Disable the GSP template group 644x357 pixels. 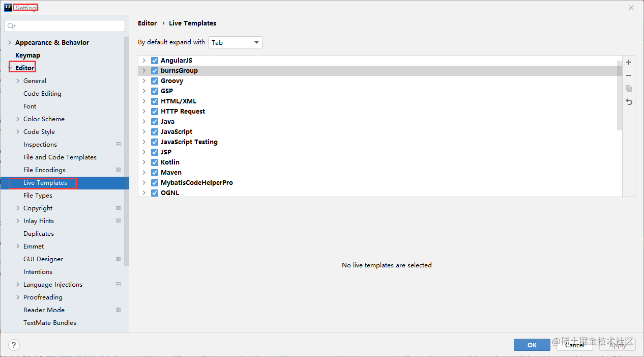click(155, 91)
